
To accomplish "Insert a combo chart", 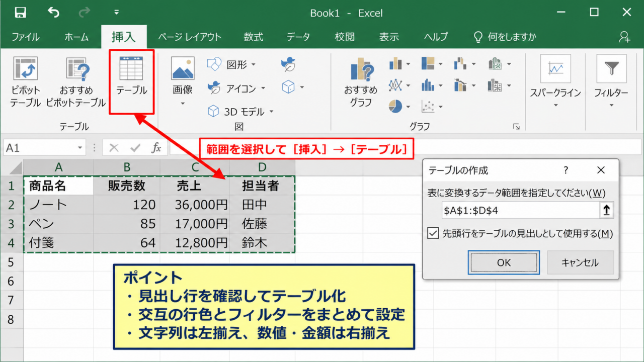I will (464, 85).
